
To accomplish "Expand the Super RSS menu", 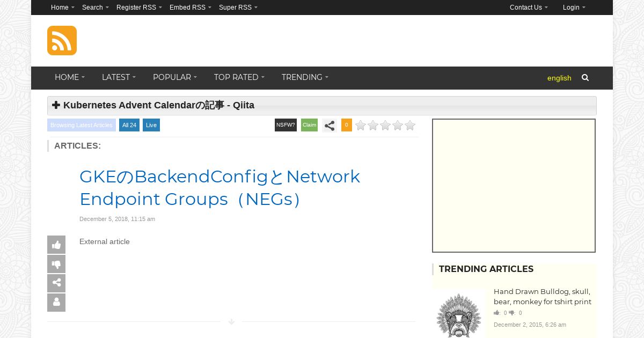I will [x=238, y=8].
